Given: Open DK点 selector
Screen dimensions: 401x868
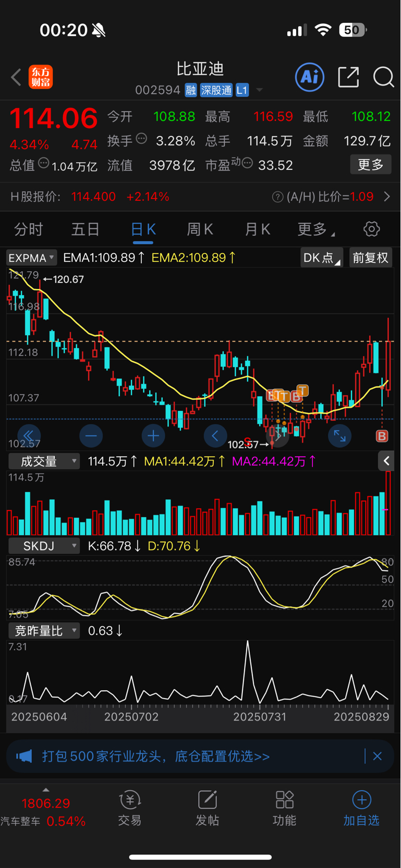Looking at the screenshot, I should [x=322, y=258].
